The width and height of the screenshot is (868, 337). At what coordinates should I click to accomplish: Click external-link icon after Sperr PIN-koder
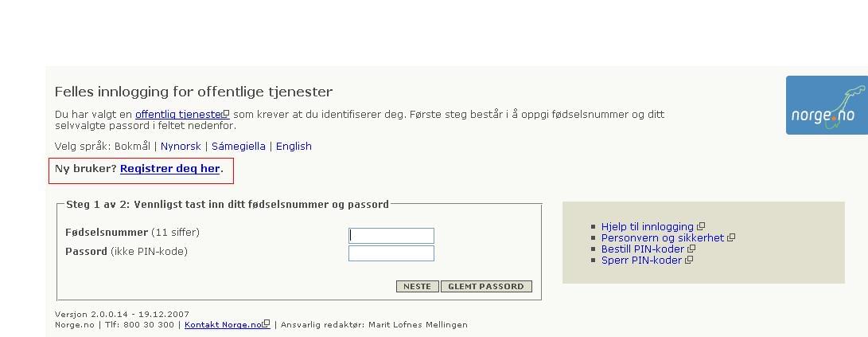tap(689, 260)
